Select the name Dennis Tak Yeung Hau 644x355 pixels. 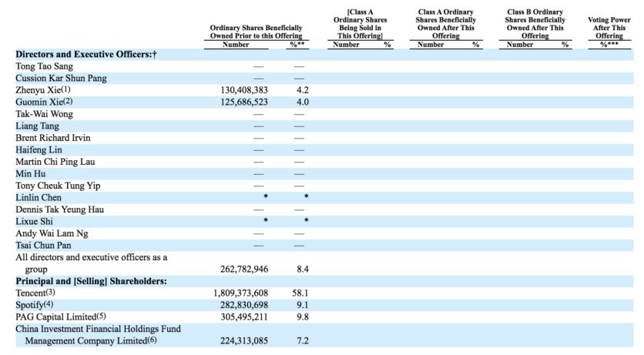(x=60, y=209)
